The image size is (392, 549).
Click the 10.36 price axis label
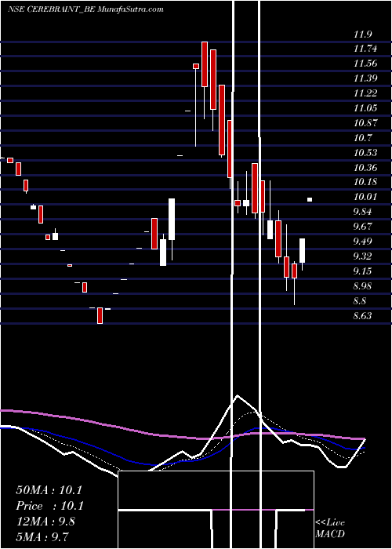(365, 168)
